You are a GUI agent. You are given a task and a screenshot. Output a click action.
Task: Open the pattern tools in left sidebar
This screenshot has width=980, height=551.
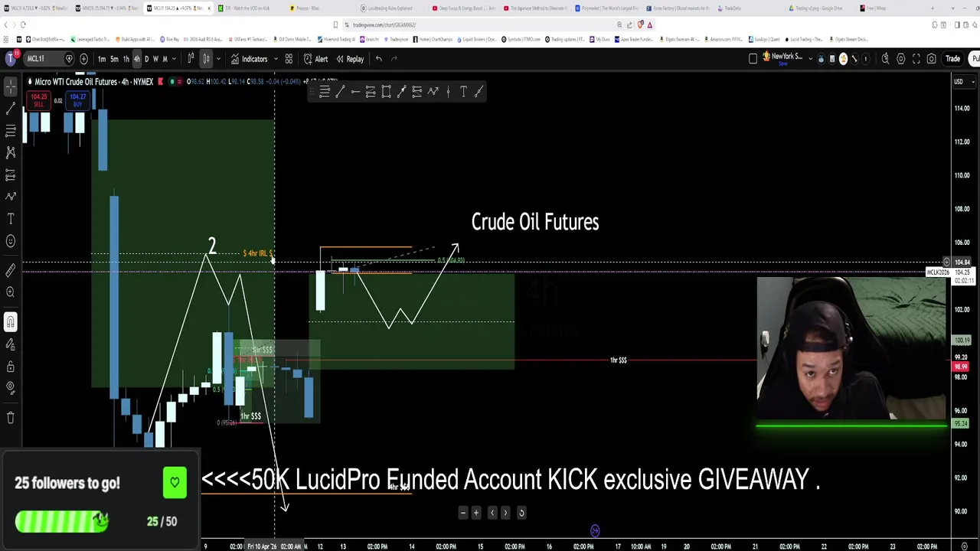coord(11,153)
